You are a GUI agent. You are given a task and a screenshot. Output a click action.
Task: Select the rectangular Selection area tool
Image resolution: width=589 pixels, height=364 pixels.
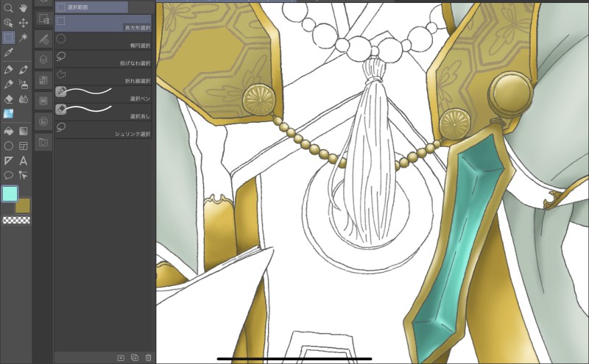(x=8, y=38)
